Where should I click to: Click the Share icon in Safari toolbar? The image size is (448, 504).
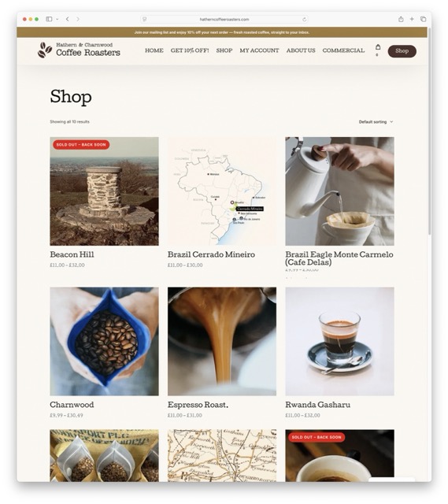(401, 19)
